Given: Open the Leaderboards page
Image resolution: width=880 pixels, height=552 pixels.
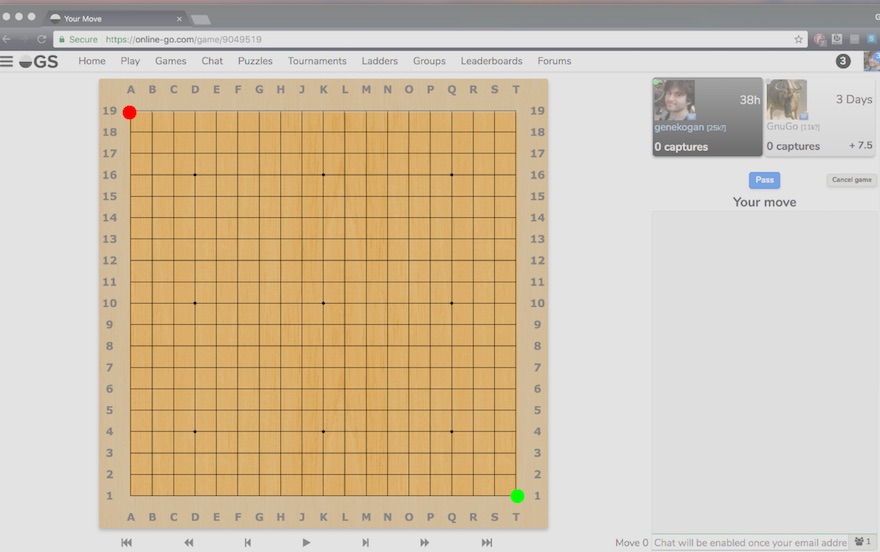Looking at the screenshot, I should click(492, 61).
